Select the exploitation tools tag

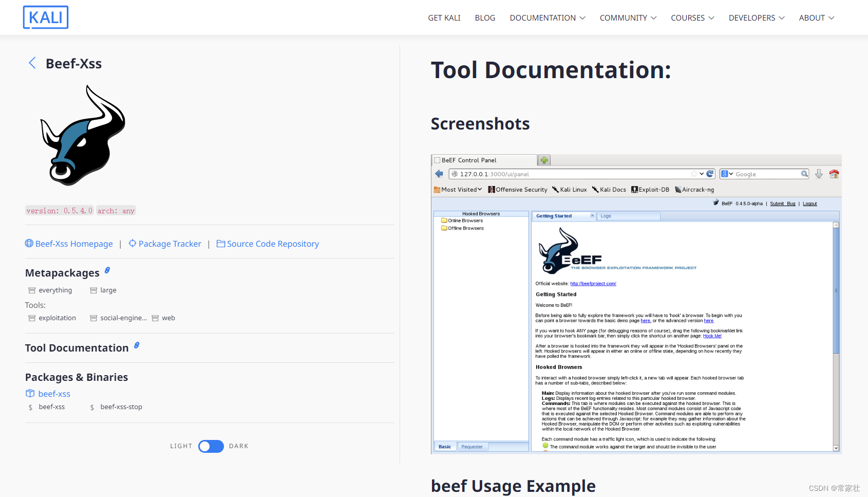pos(52,318)
